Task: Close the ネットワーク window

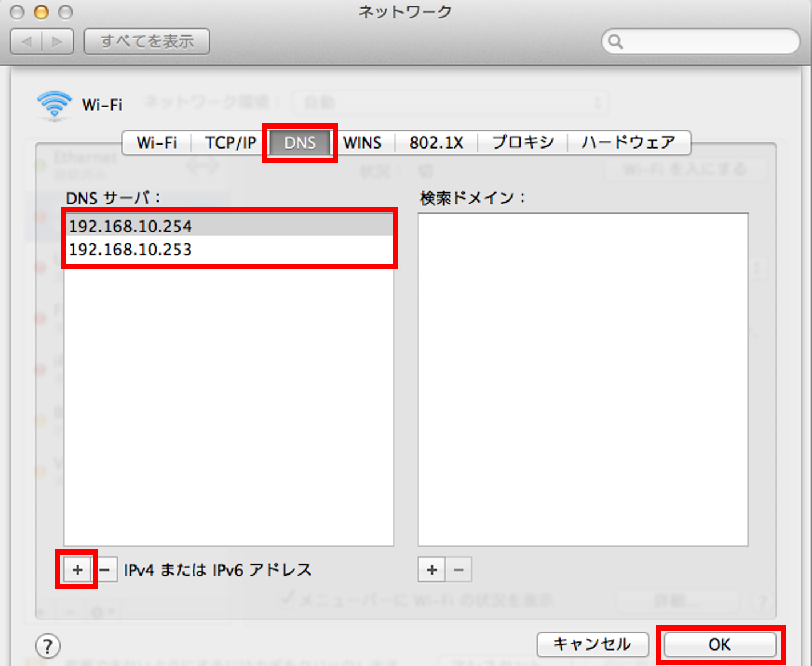Action: click(x=17, y=11)
